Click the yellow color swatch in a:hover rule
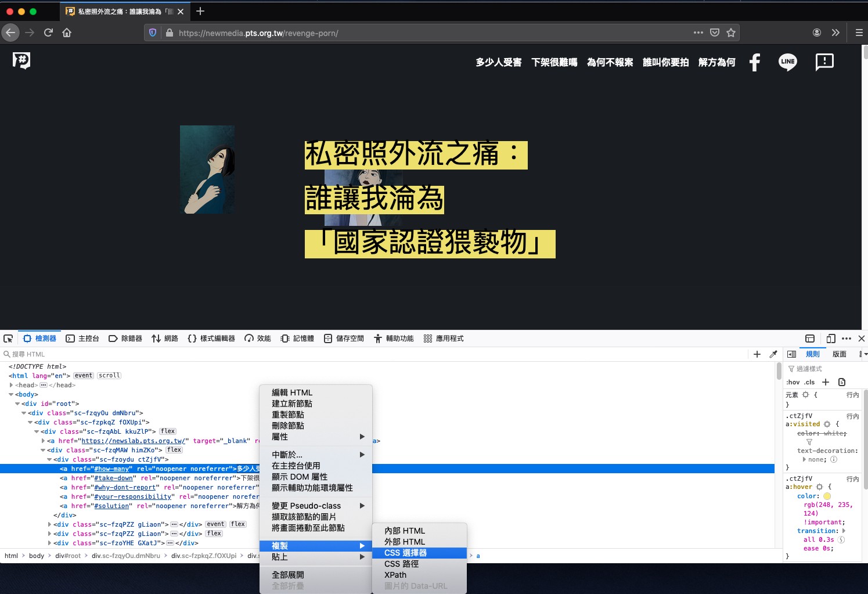Viewport: 868px width, 594px height. (827, 496)
